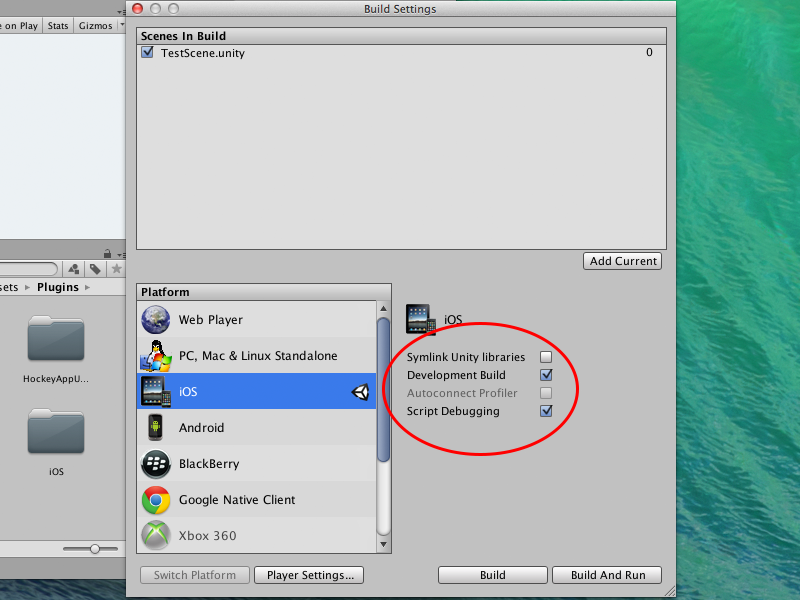Toggle the Maximize on Play button

19,26
